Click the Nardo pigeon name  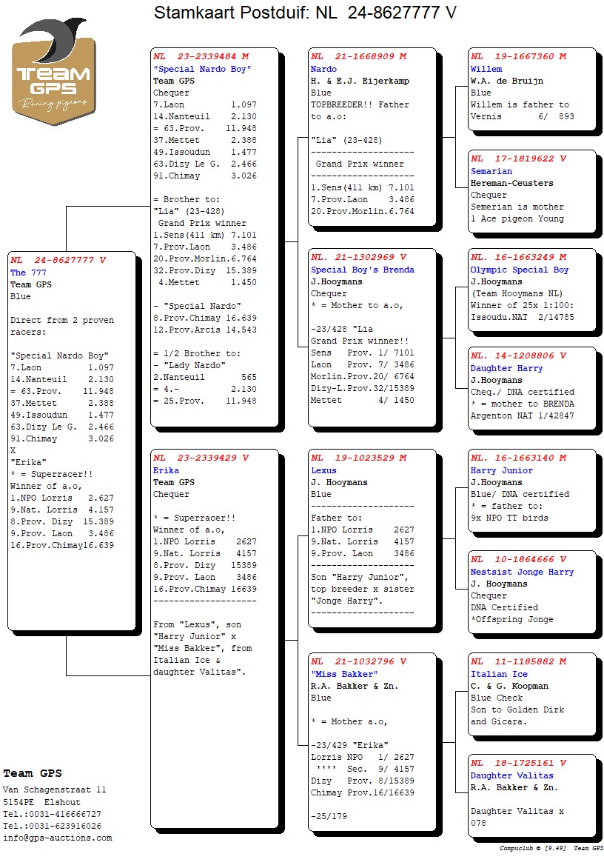tap(323, 70)
